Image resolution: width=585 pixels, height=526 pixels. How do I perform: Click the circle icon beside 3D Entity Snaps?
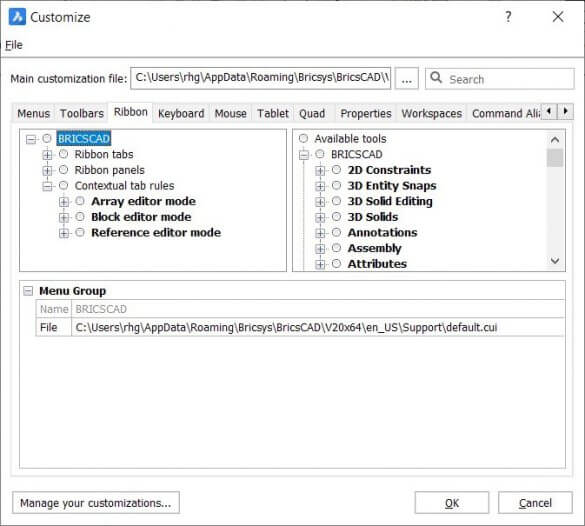point(337,185)
